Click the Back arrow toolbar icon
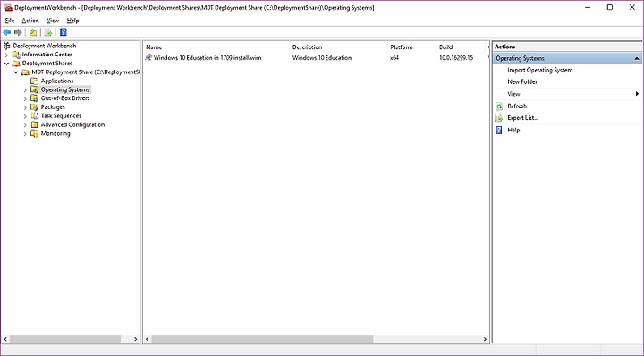Image resolution: width=644 pixels, height=356 pixels. coord(7,32)
